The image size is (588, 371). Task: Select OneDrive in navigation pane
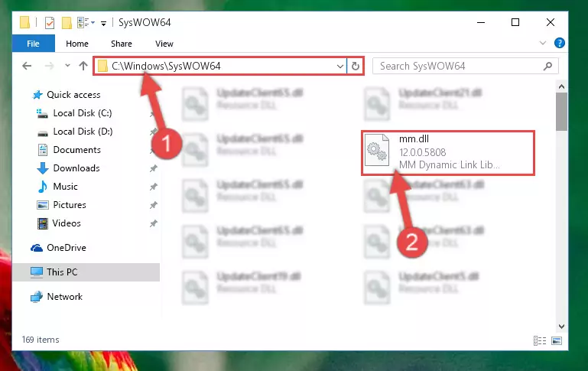pos(67,248)
